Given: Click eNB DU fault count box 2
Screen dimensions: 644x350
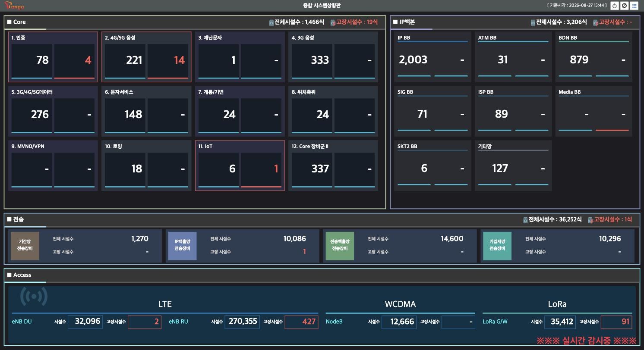Looking at the screenshot, I should 145,322.
